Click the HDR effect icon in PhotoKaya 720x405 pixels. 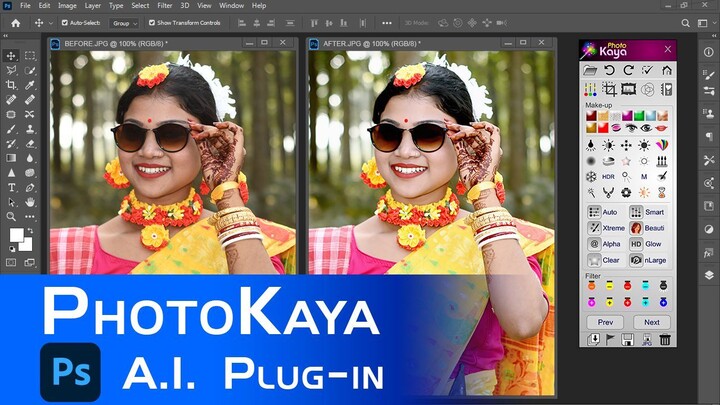tap(608, 176)
